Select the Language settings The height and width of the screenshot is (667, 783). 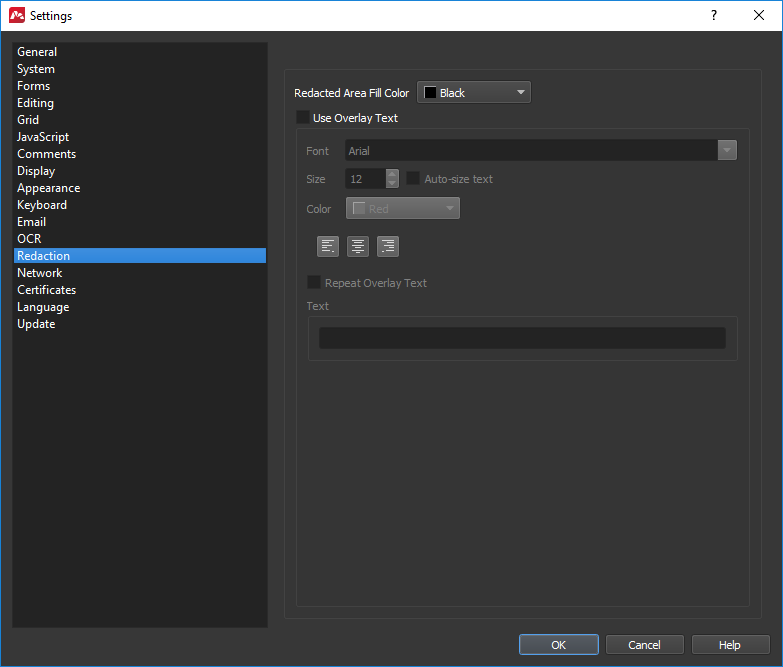[140, 307]
